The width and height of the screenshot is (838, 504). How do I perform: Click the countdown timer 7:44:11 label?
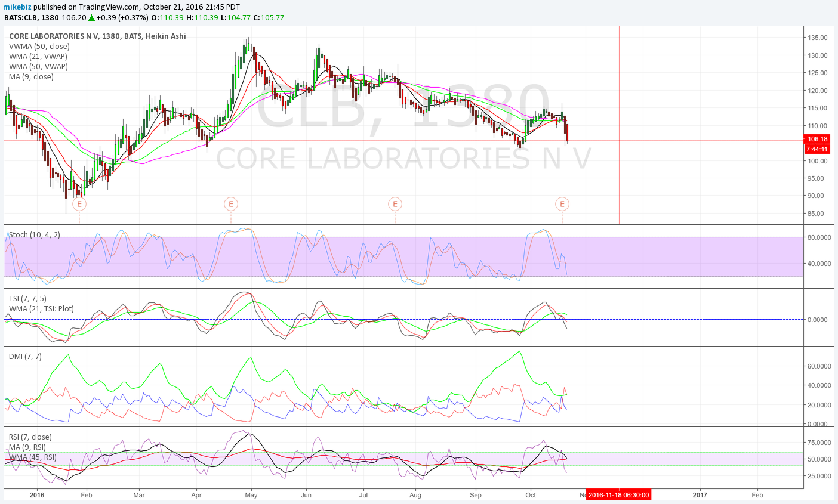(x=817, y=149)
